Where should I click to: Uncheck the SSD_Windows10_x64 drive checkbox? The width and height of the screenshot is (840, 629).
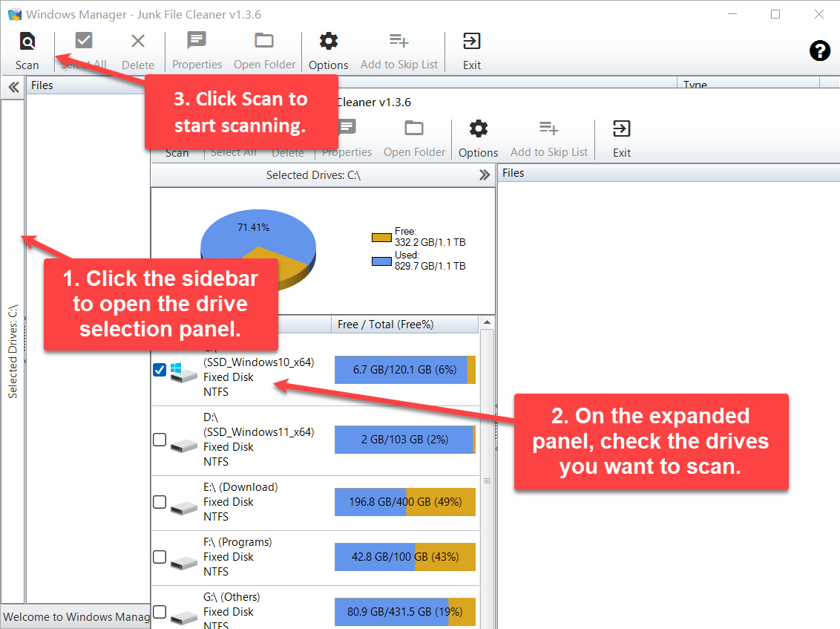pos(159,370)
